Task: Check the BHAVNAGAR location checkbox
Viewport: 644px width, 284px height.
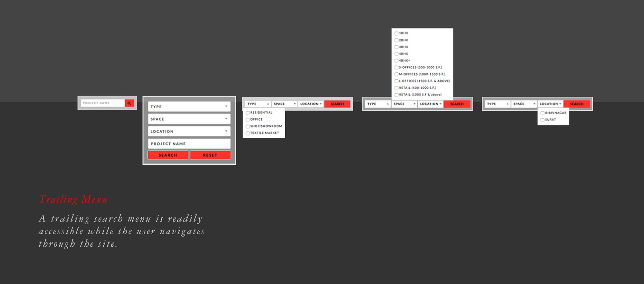Action: coord(543,113)
